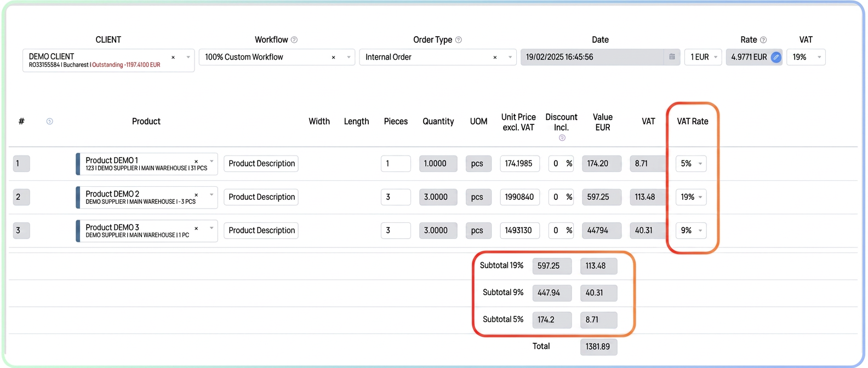Viewport: 868px width, 368px height.
Task: Clear the DEMO CLIENT selection
Action: click(173, 58)
